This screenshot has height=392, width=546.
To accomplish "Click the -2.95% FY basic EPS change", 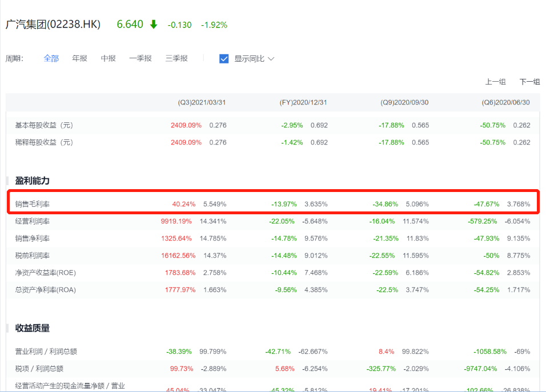I will point(292,125).
